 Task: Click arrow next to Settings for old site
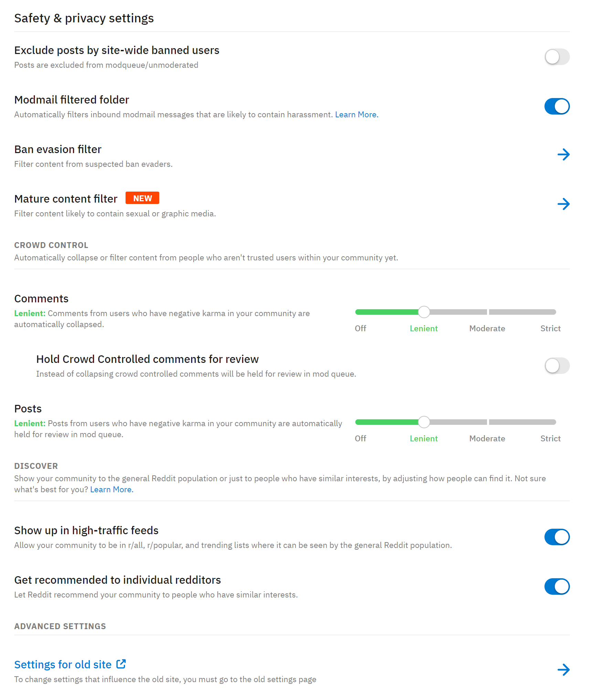(563, 669)
